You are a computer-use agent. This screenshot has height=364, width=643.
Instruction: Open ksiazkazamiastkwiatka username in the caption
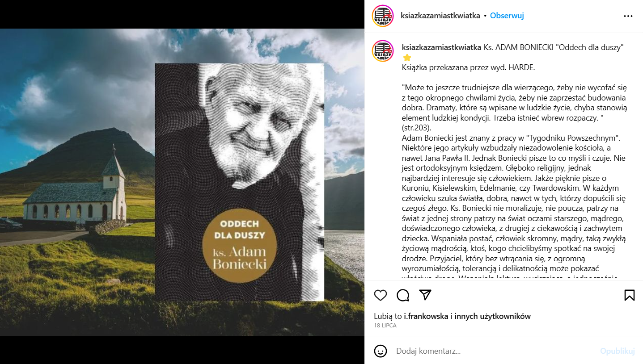442,47
